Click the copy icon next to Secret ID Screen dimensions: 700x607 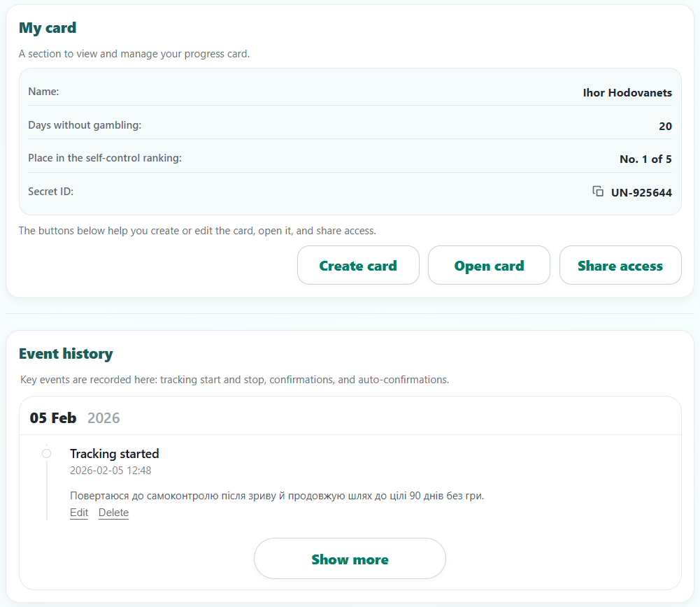599,191
